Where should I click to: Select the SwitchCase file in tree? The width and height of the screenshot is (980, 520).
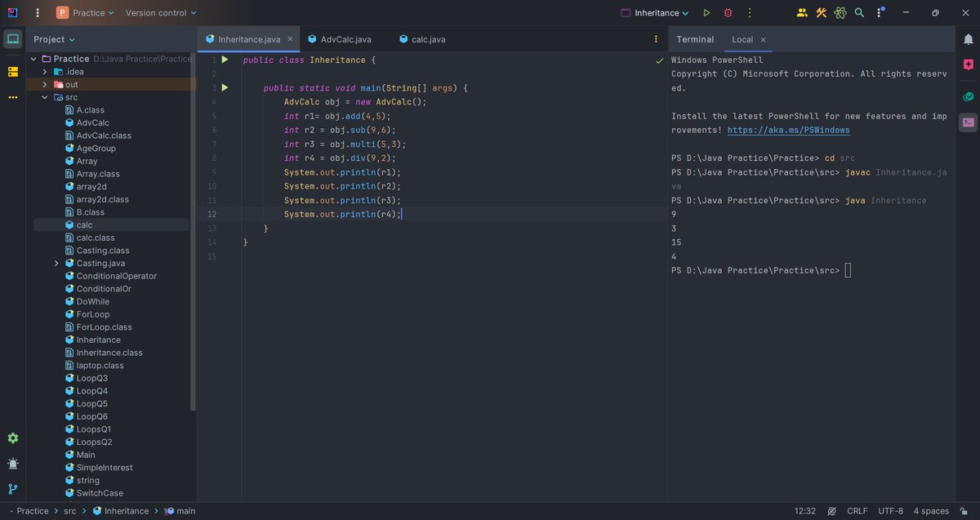(x=93, y=493)
